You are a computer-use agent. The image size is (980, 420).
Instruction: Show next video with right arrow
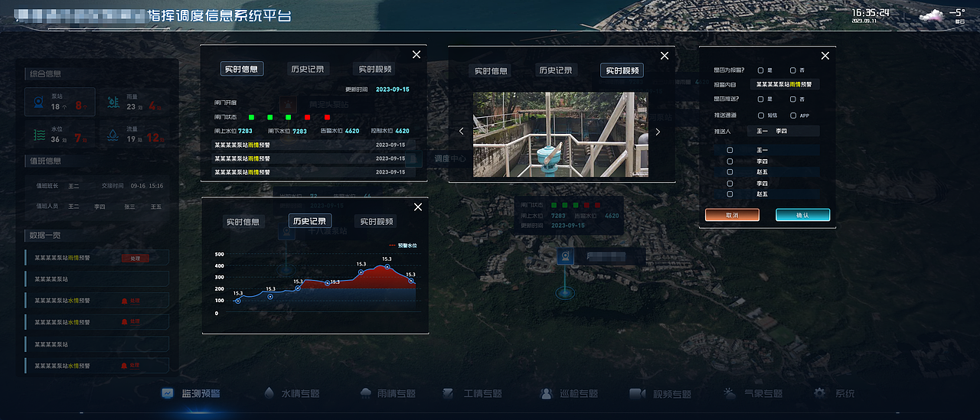[658, 132]
